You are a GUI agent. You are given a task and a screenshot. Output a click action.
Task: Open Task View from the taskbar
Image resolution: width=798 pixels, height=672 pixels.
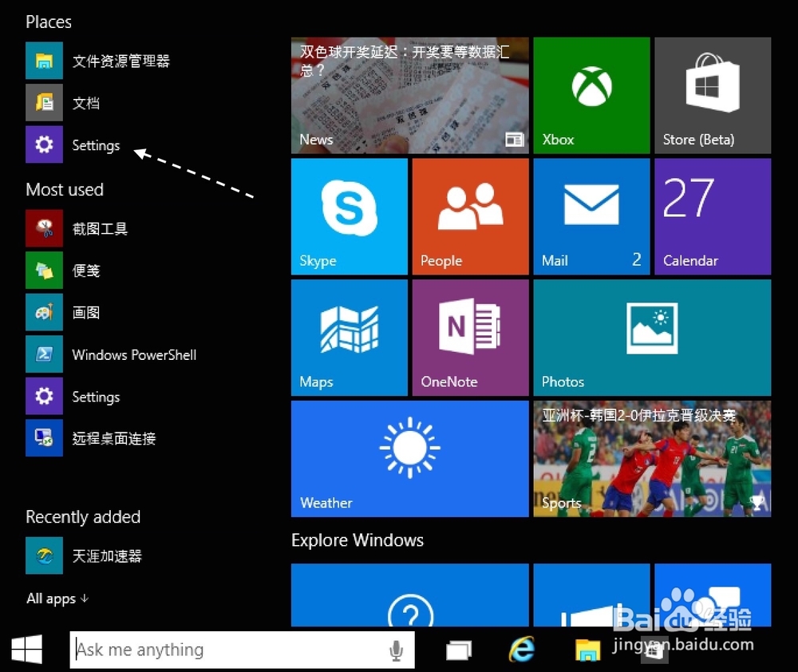(459, 650)
